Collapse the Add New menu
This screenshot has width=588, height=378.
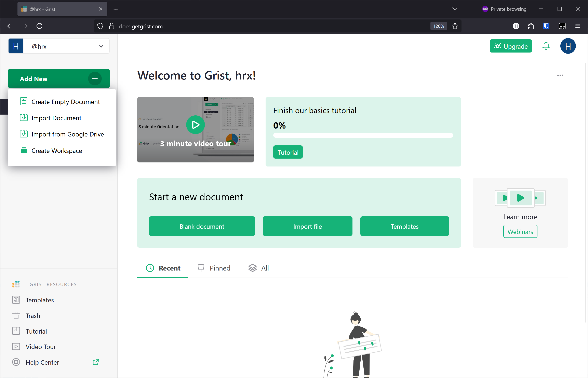coord(59,78)
